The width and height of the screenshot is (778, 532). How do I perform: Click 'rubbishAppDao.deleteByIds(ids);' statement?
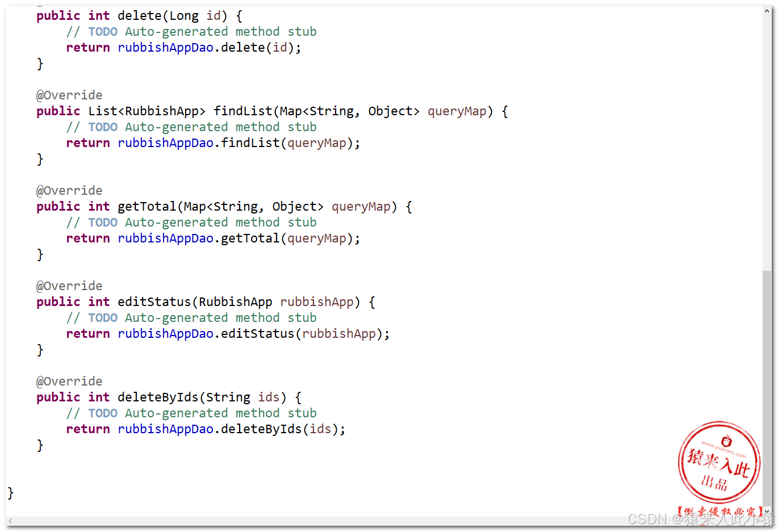[x=232, y=429]
